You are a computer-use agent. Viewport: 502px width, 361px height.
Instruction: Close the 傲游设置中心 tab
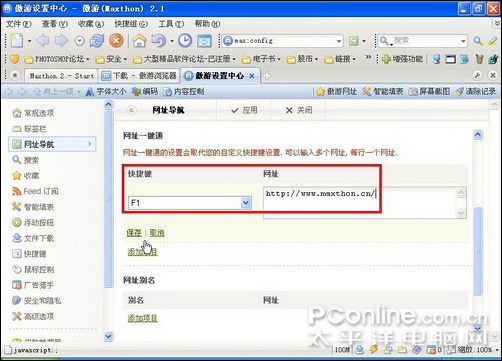252,76
